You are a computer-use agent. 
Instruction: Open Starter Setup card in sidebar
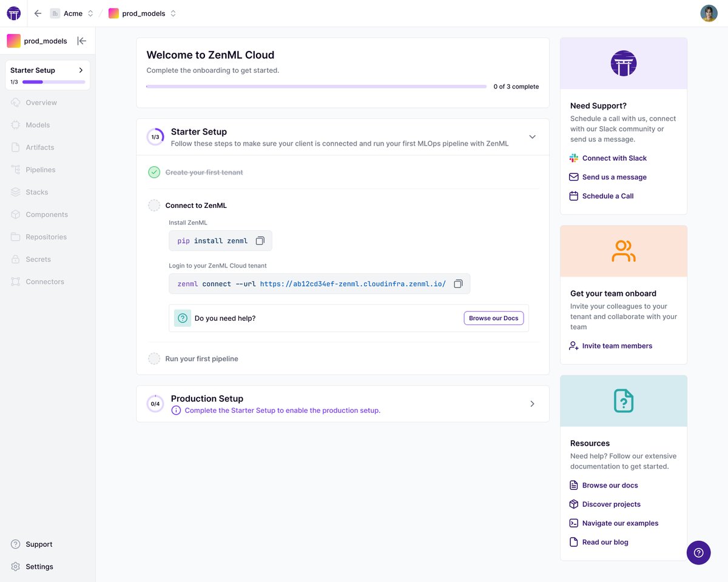click(x=47, y=75)
